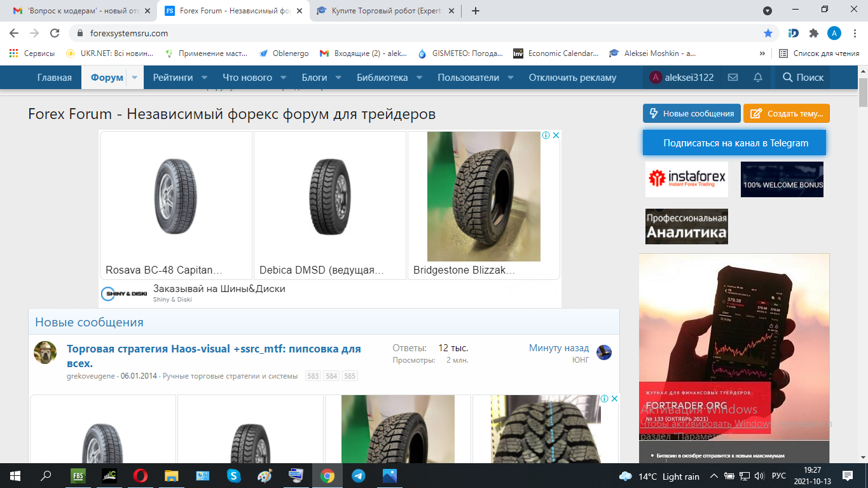Open a new browser tab
This screenshot has width=868, height=488.
476,11
